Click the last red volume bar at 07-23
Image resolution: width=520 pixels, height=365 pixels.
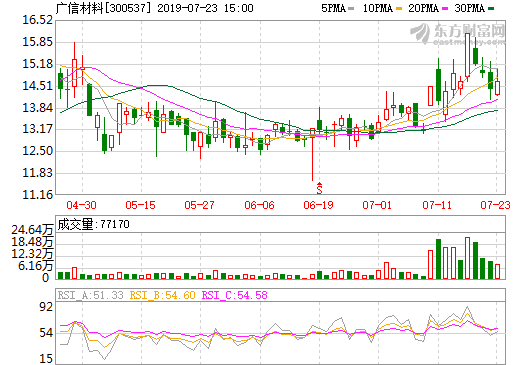click(x=497, y=272)
